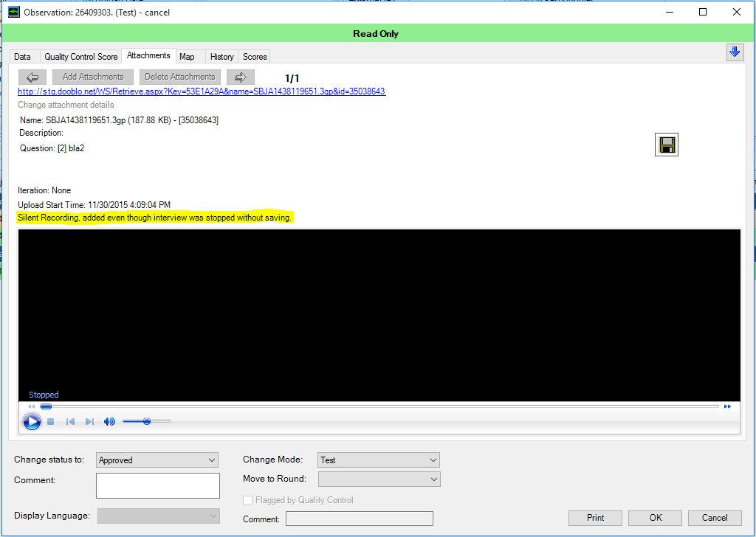
Task: Click the highlighted Silent Recording note
Action: [x=155, y=218]
